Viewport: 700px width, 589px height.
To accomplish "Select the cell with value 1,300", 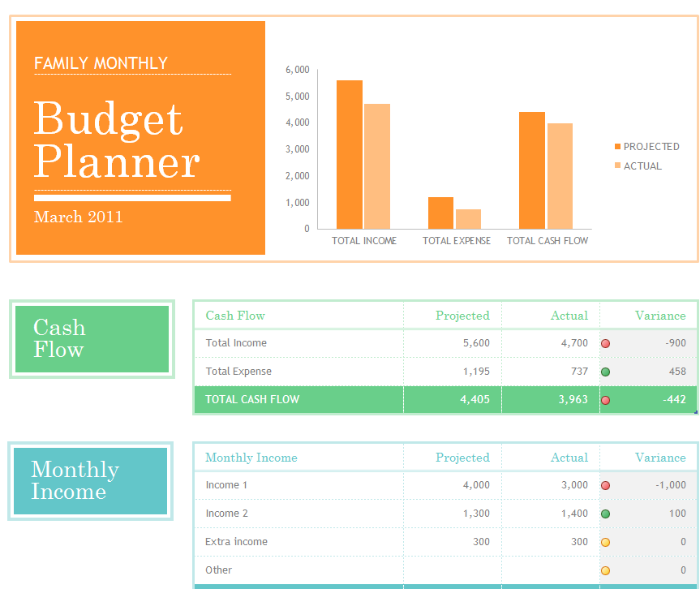I will tap(453, 514).
